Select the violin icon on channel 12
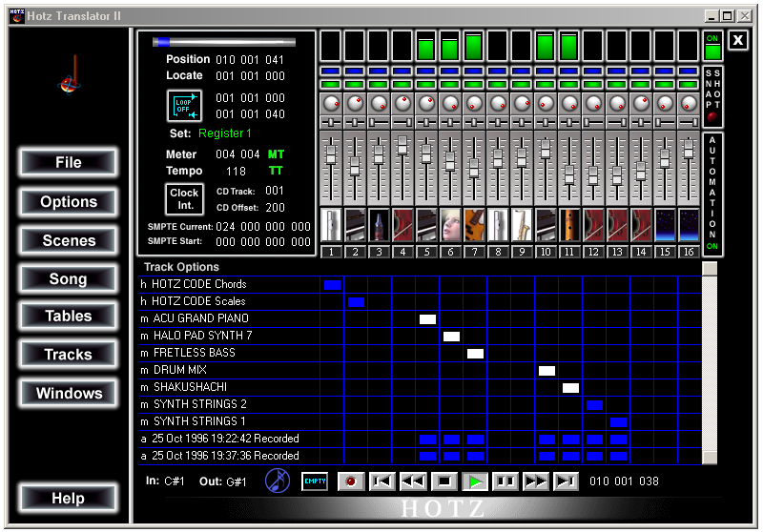The width and height of the screenshot is (763, 532). tap(593, 225)
